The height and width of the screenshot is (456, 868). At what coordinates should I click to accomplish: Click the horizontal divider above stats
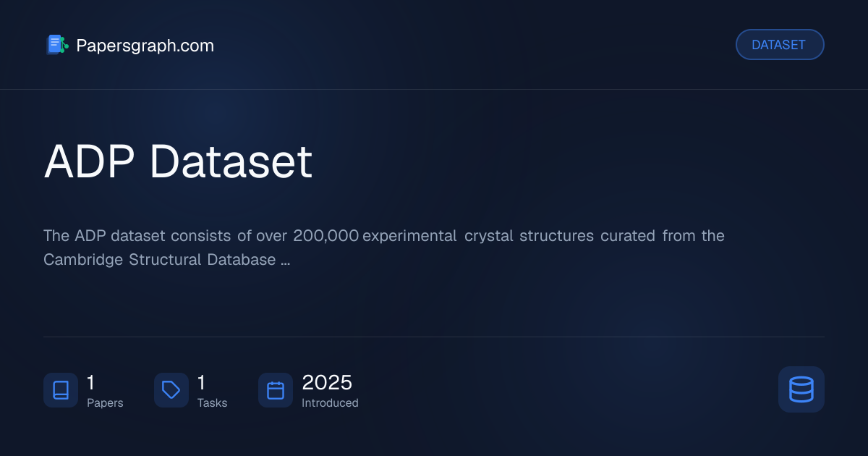(434, 337)
